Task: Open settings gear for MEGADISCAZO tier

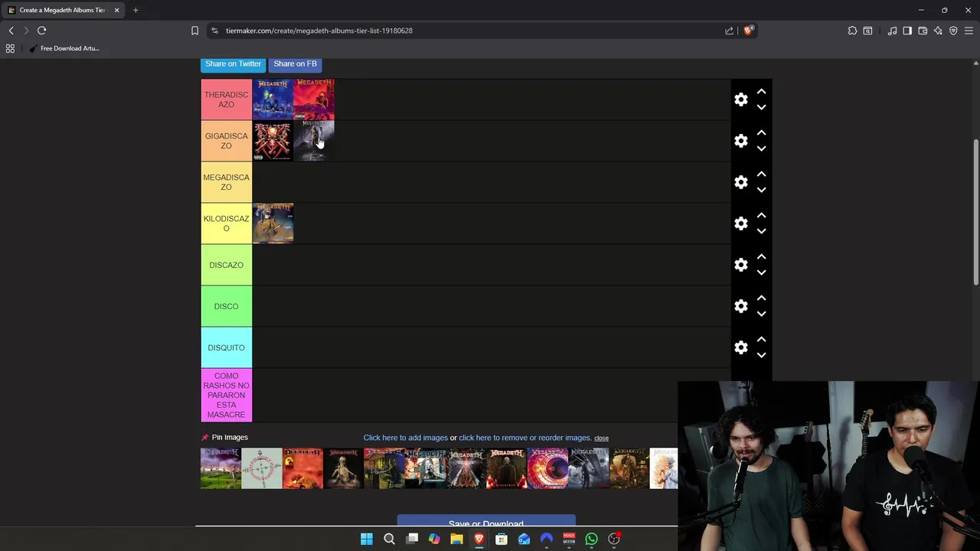Action: point(740,182)
